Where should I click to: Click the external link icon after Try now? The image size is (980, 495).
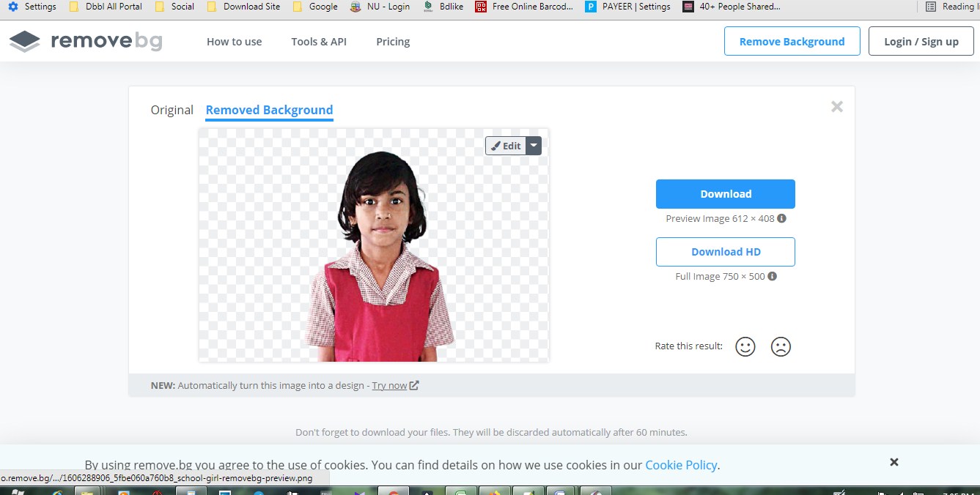pyautogui.click(x=414, y=385)
